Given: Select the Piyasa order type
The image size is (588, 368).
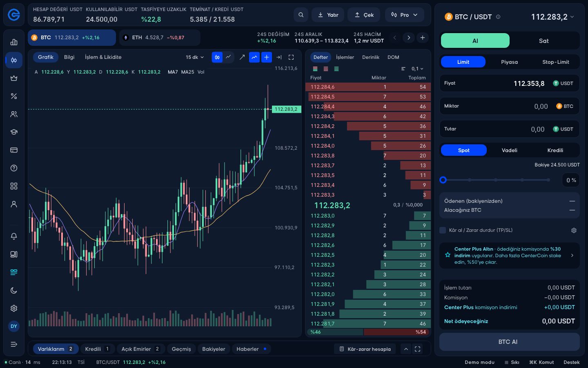Looking at the screenshot, I should (510, 62).
